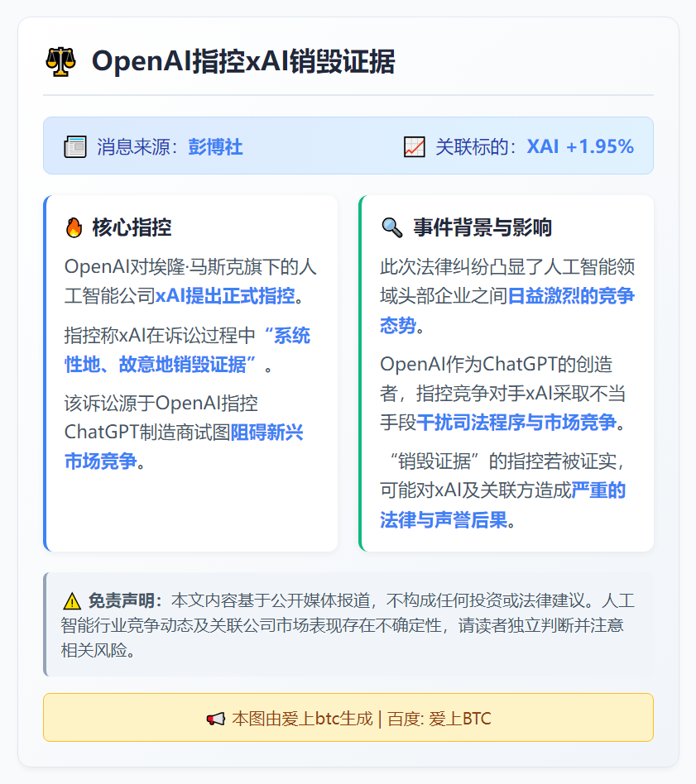Click the magnifying glass icon beside 事件背景与影响
The height and width of the screenshot is (784, 696).
391,227
